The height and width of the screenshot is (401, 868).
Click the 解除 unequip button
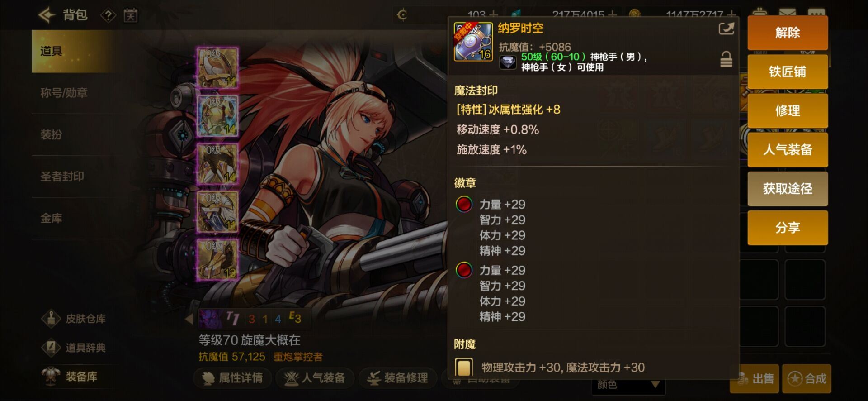[788, 33]
